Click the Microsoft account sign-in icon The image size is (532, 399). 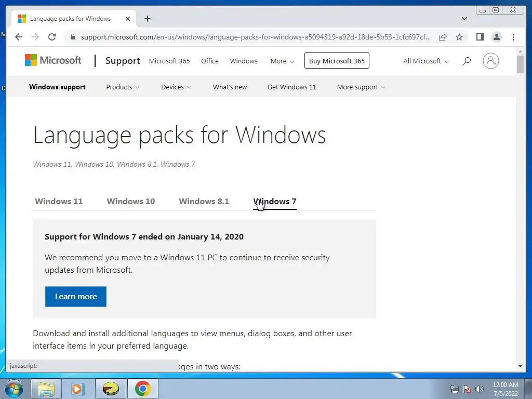click(490, 61)
